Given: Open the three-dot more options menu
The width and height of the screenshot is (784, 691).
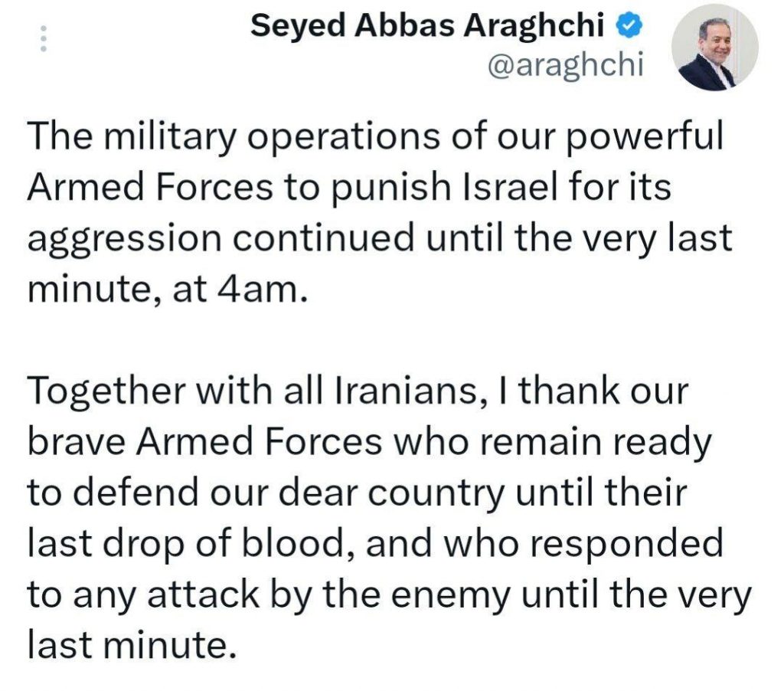Looking at the screenshot, I should [x=44, y=38].
